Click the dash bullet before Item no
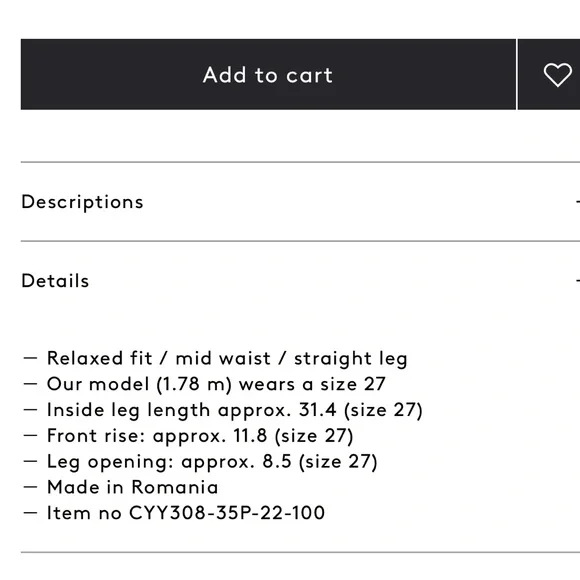The height and width of the screenshot is (580, 580). click(x=30, y=513)
